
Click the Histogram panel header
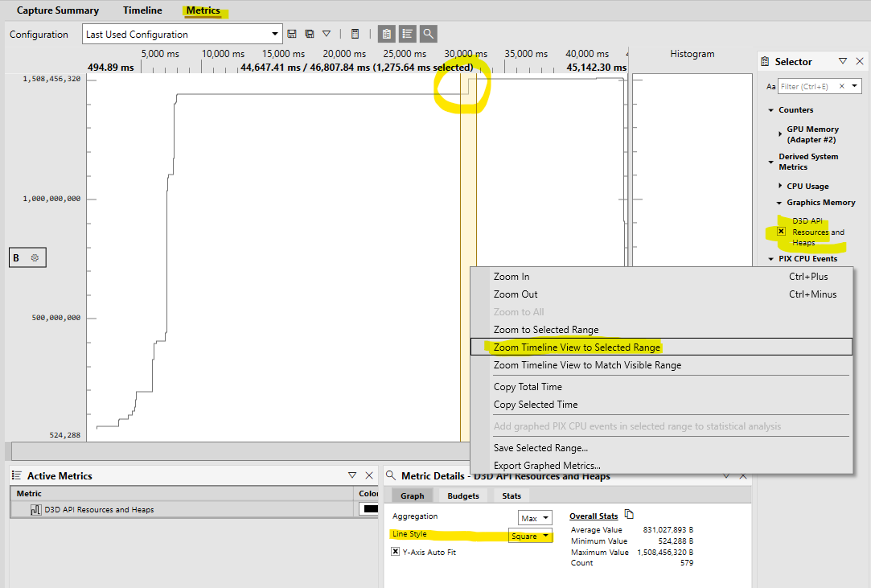click(x=692, y=54)
